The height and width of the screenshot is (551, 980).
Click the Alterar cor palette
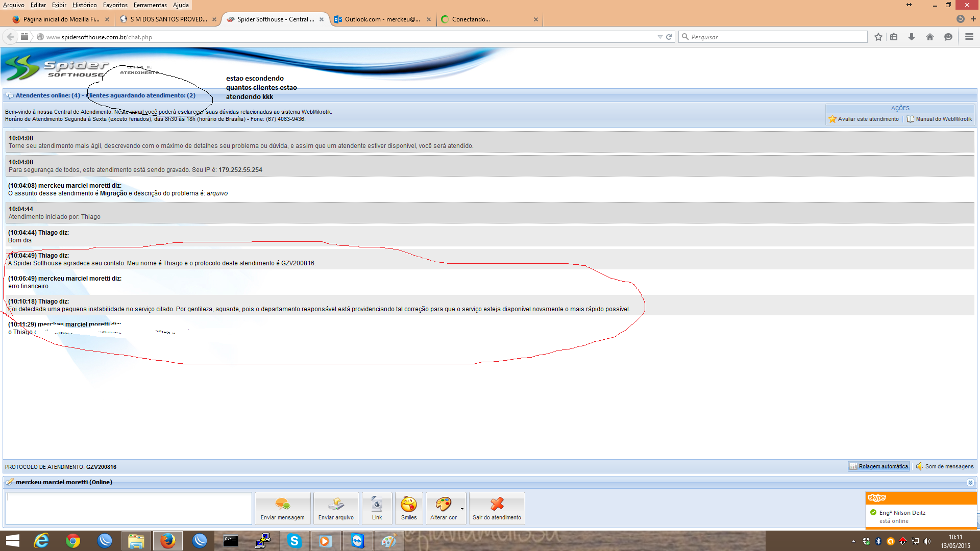443,504
